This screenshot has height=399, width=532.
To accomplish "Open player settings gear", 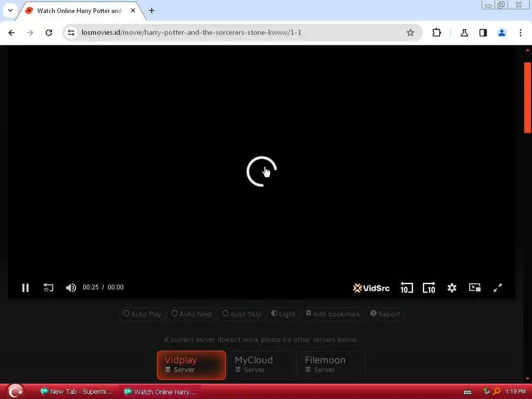I will (451, 288).
